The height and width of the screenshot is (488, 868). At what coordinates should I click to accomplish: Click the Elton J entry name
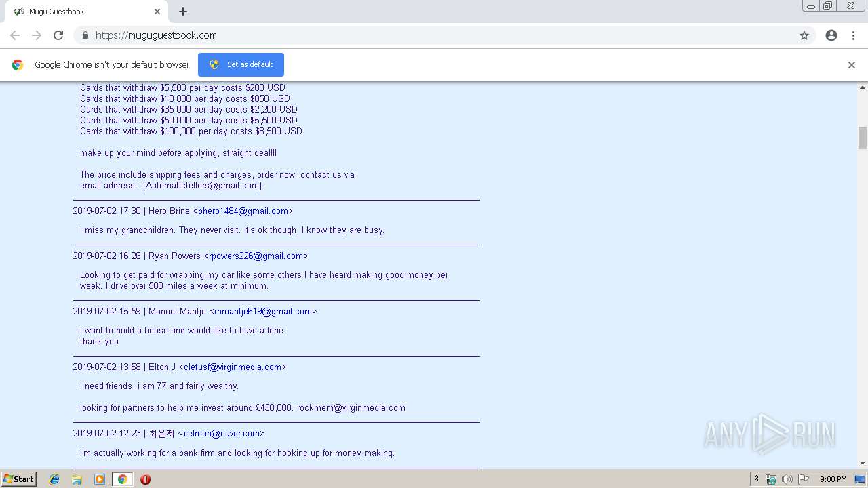point(162,367)
